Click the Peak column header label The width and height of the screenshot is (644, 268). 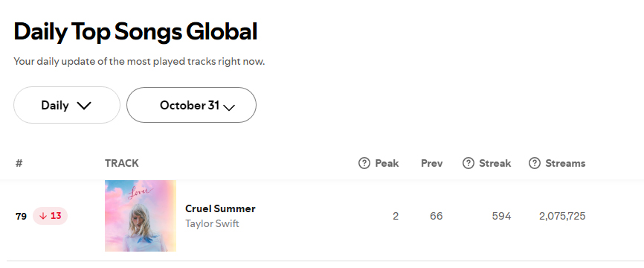click(x=387, y=163)
